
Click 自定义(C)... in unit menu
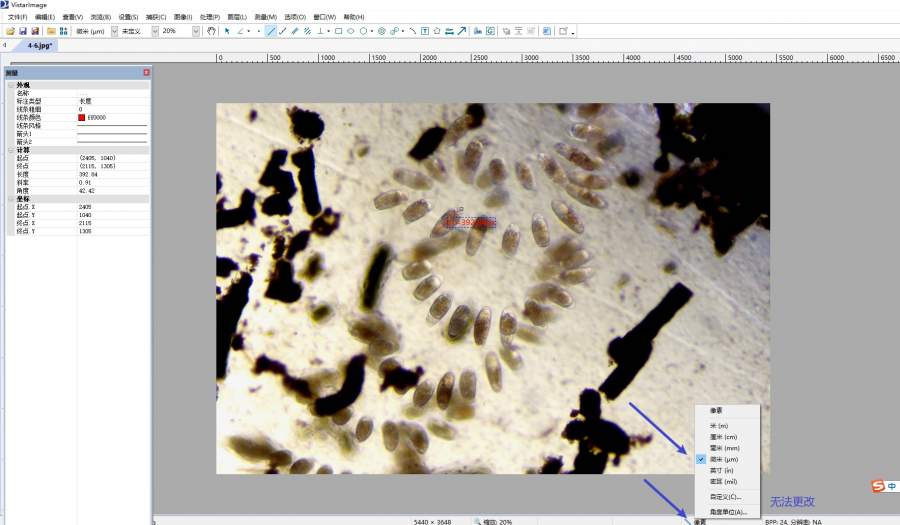(x=726, y=496)
